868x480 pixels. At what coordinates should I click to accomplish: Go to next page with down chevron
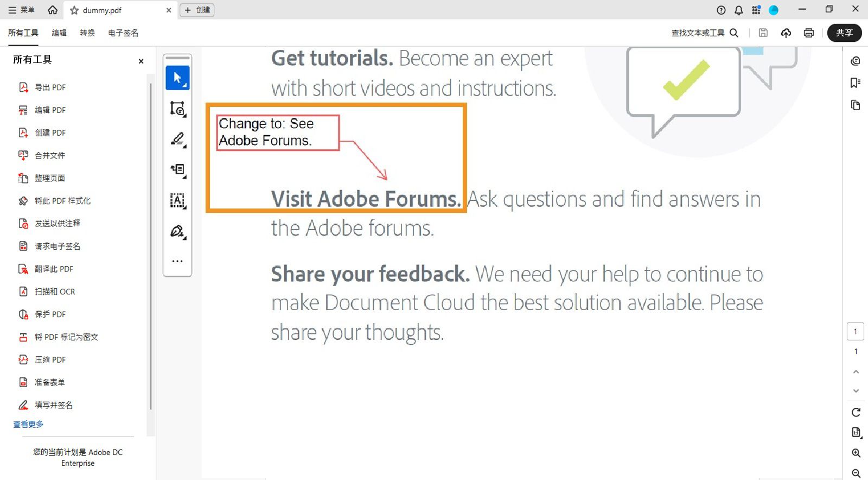pyautogui.click(x=856, y=391)
